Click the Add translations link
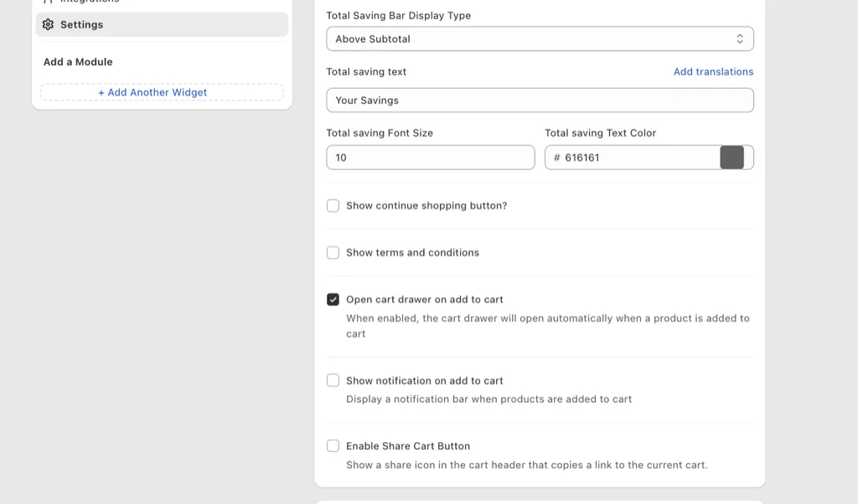Image resolution: width=858 pixels, height=504 pixels. coord(713,72)
